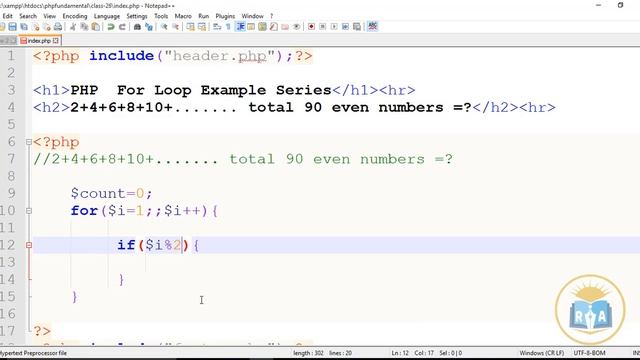
Task: Click the Paste clipboard icon
Action: tap(96, 27)
